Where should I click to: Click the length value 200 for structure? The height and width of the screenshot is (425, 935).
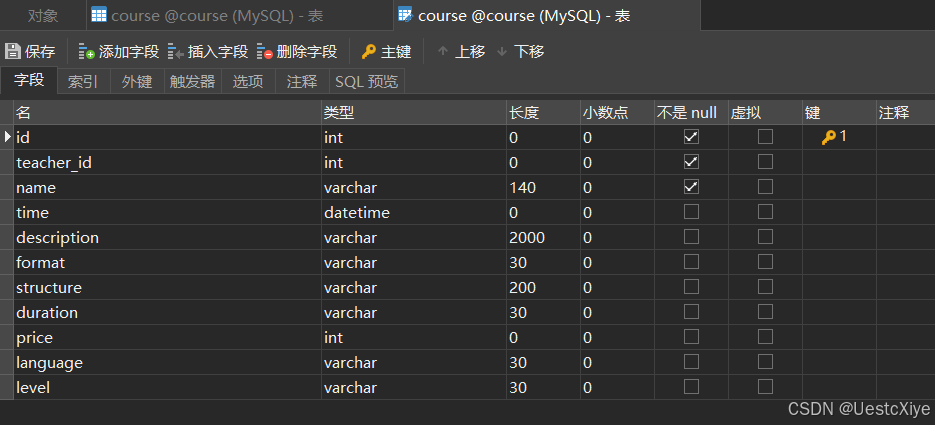tap(543, 287)
